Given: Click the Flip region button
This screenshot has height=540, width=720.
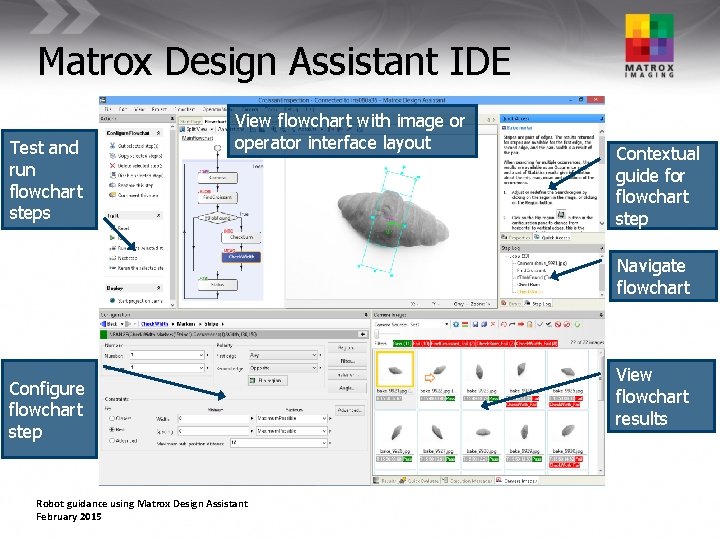Looking at the screenshot, I should click(268, 380).
